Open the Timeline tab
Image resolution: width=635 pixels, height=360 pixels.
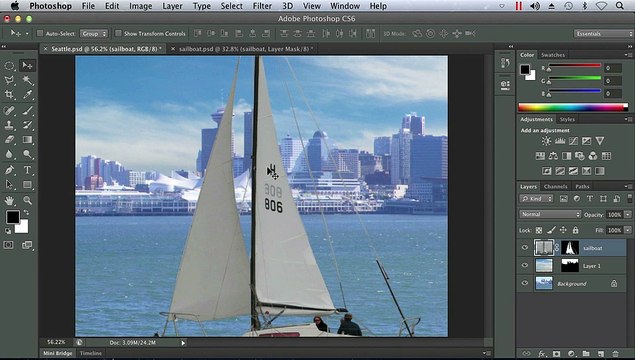(x=91, y=353)
